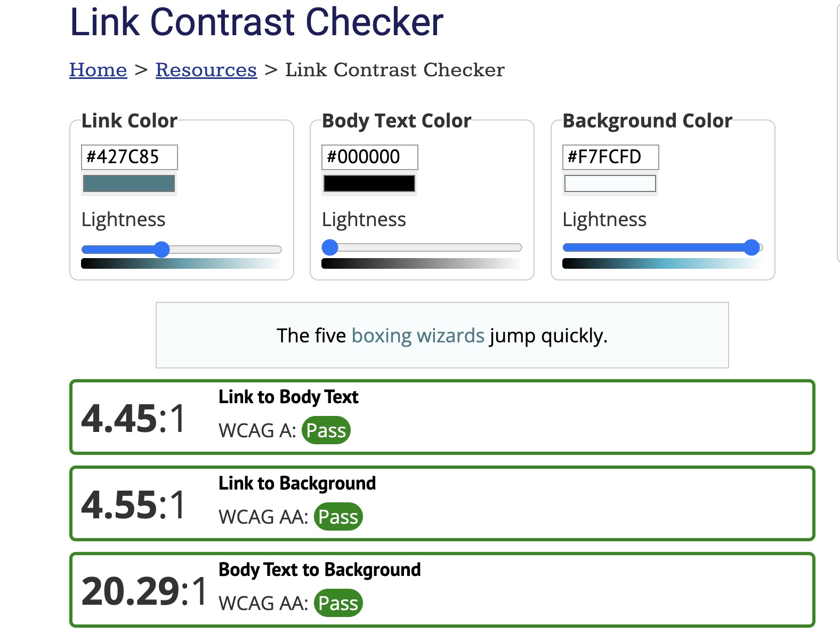Click the Background Lightness slider handle
Image resolution: width=840 pixels, height=641 pixels.
point(752,247)
